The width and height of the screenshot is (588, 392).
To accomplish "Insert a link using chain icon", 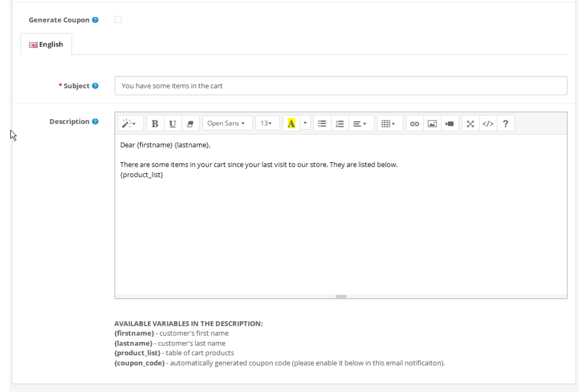I will [415, 123].
